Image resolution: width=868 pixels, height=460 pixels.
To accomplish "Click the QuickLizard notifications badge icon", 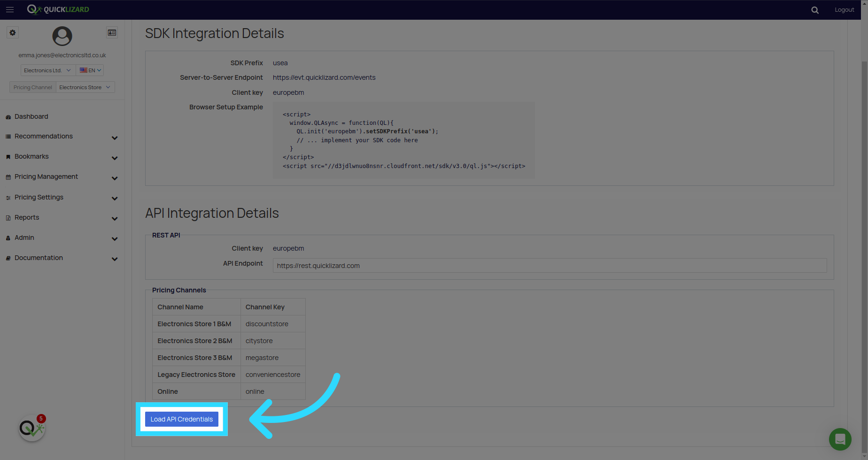I will click(32, 428).
